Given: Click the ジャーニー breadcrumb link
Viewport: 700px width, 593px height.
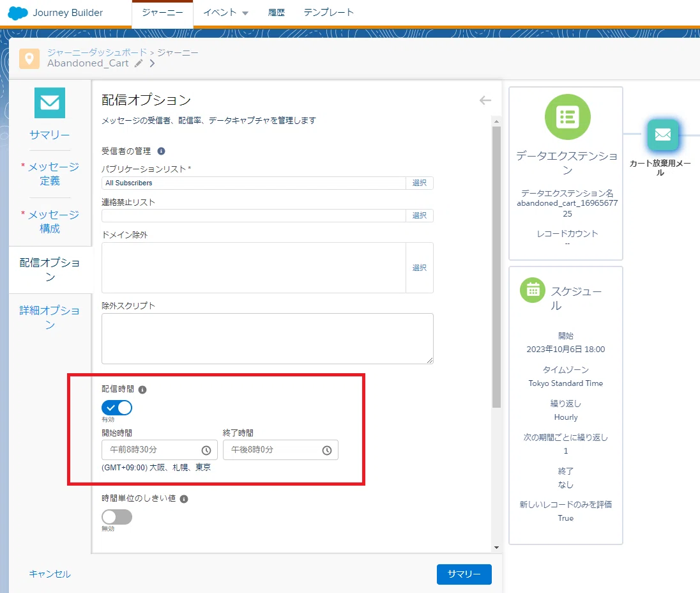Looking at the screenshot, I should [x=177, y=52].
